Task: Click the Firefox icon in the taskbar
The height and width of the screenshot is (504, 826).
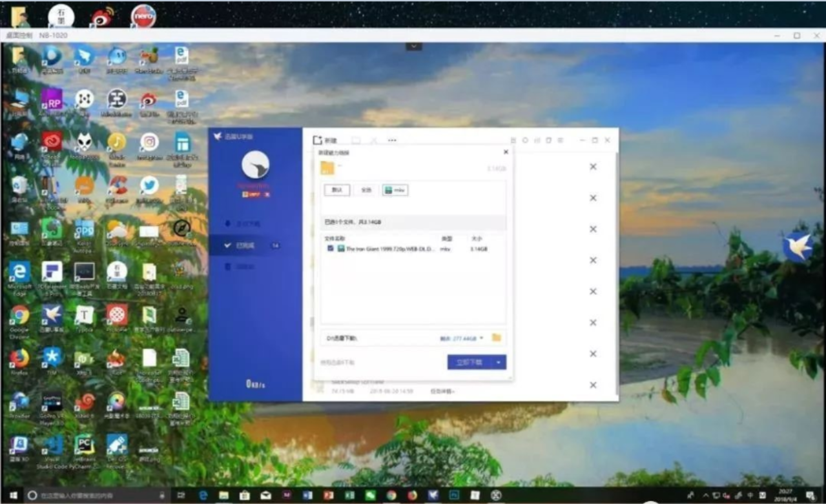Action: [x=413, y=495]
